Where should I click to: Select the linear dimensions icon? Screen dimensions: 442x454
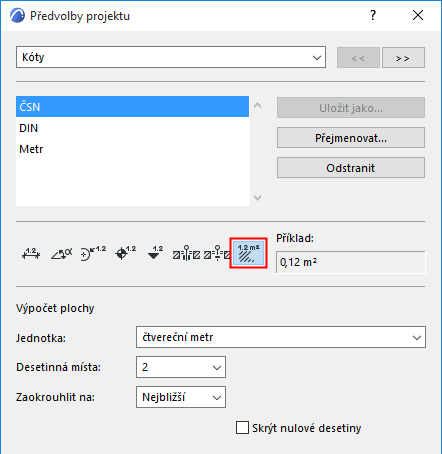[x=31, y=254]
